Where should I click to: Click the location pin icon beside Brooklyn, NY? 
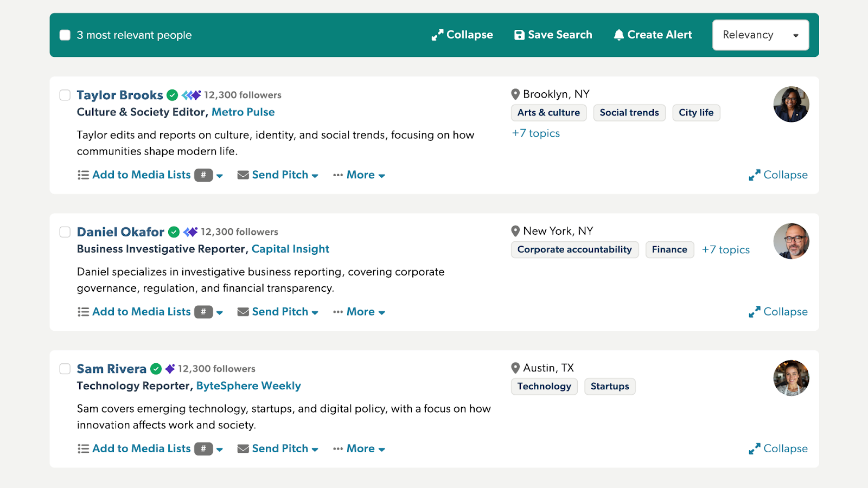515,94
